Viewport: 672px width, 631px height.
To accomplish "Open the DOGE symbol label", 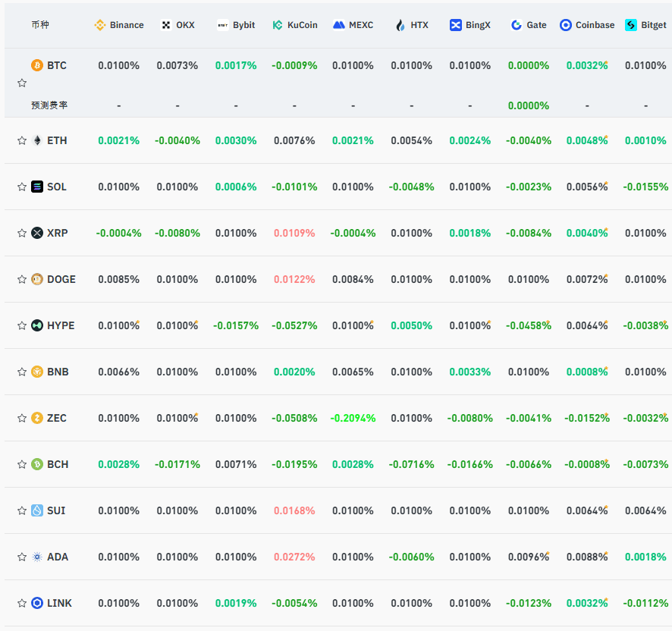I will (x=61, y=280).
